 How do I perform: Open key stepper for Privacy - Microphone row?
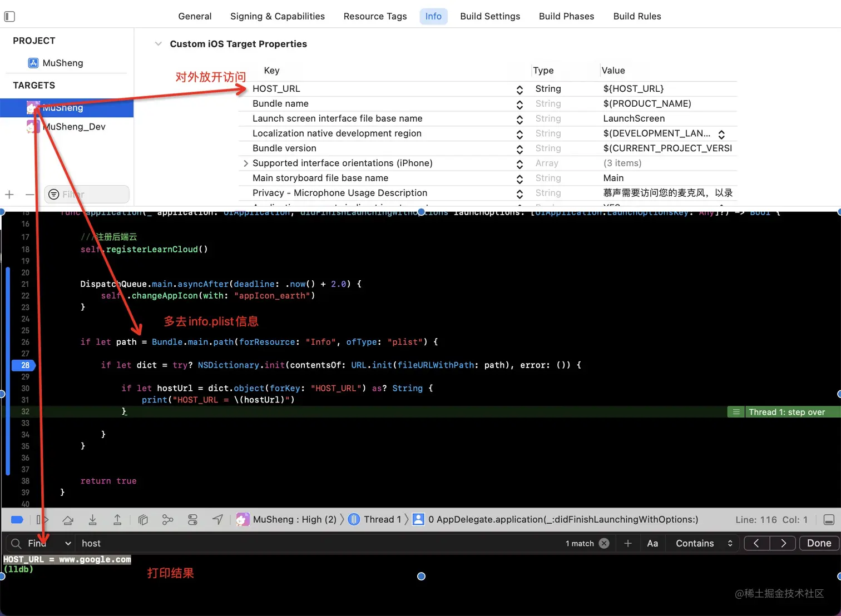pos(520,194)
